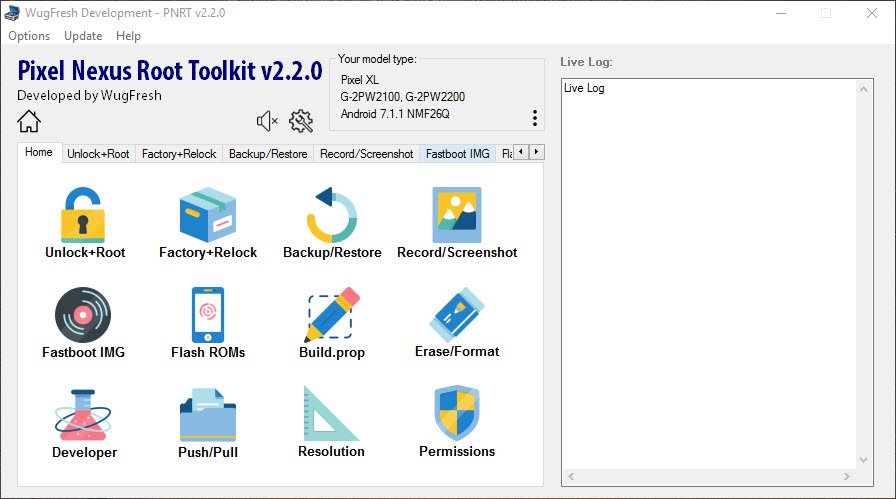The height and width of the screenshot is (499, 896).
Task: Click Live Log scroll up arrow
Action: click(x=863, y=89)
